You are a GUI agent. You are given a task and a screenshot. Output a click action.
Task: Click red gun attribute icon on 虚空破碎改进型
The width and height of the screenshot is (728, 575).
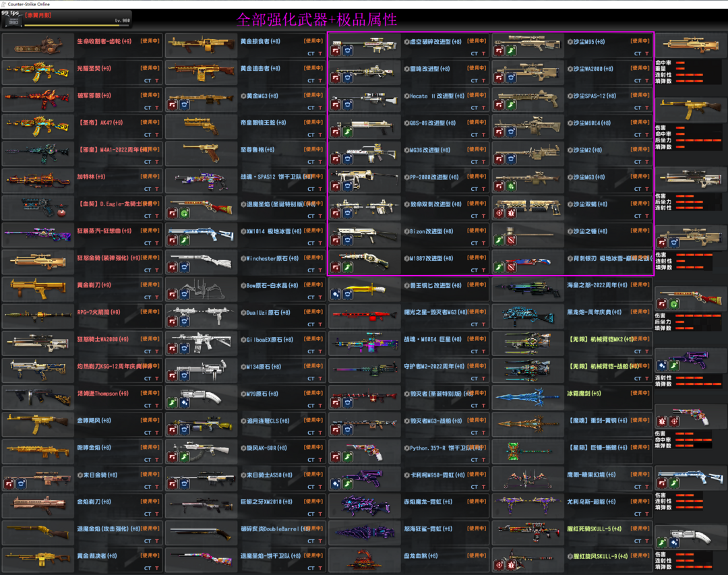336,51
